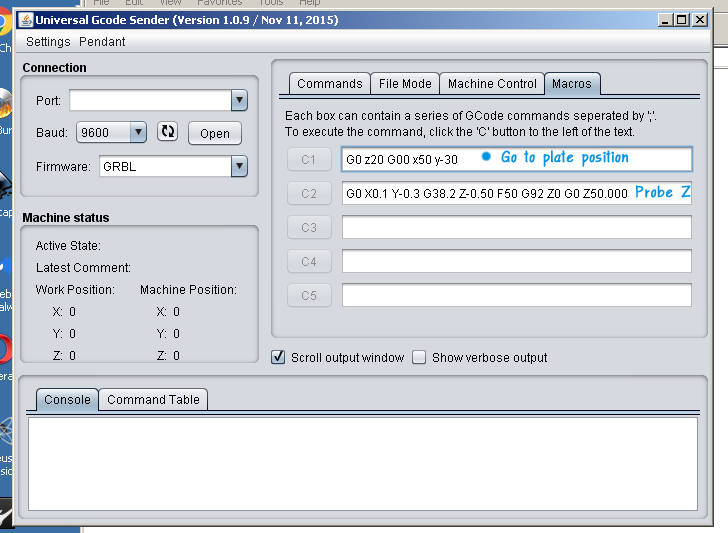Switch to the Machine Control tab

[x=492, y=84]
